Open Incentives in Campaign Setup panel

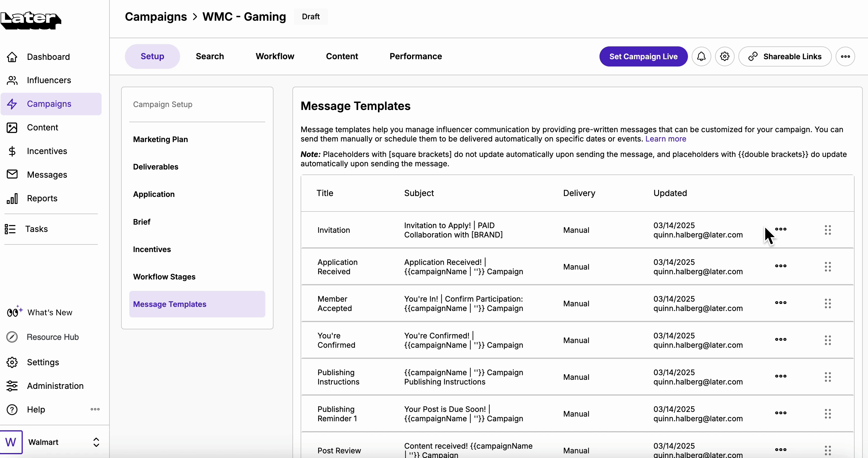197,249
